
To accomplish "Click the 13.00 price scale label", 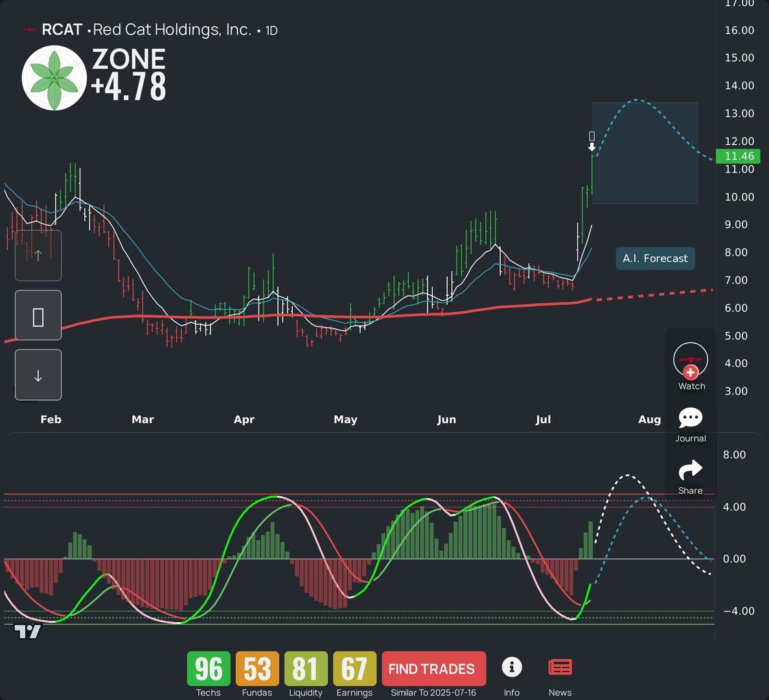I will click(740, 113).
